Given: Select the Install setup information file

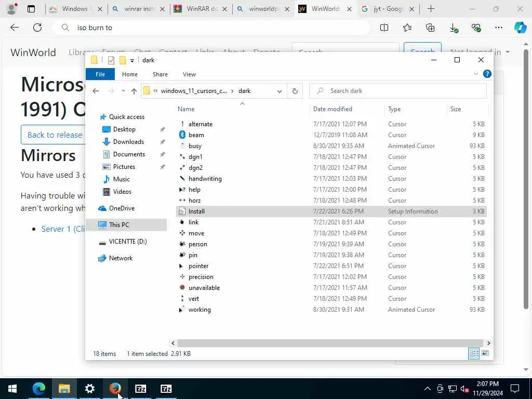Looking at the screenshot, I should click(x=331, y=211).
